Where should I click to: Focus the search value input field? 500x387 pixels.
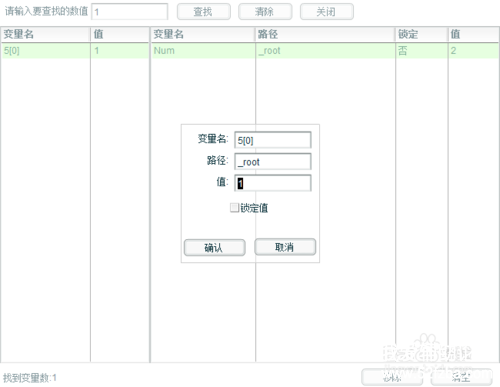129,12
